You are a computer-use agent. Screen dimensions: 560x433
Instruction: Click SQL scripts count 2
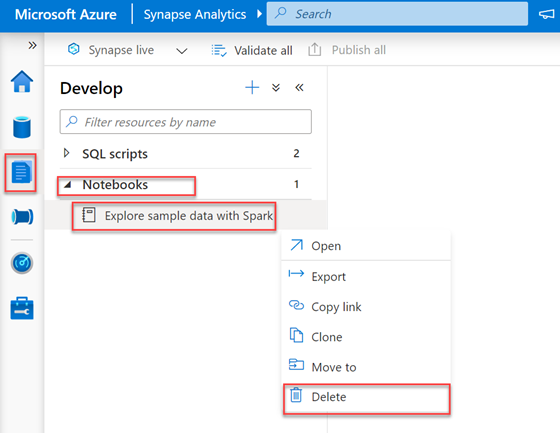click(296, 153)
